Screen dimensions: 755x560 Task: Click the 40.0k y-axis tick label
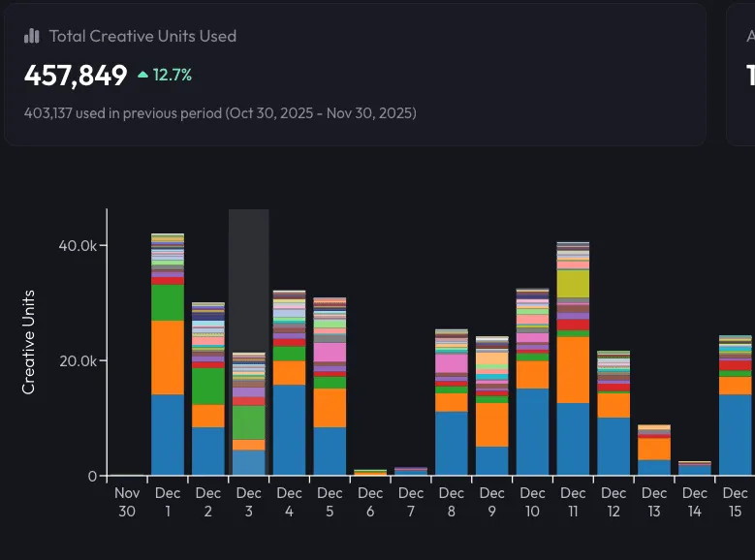point(77,245)
